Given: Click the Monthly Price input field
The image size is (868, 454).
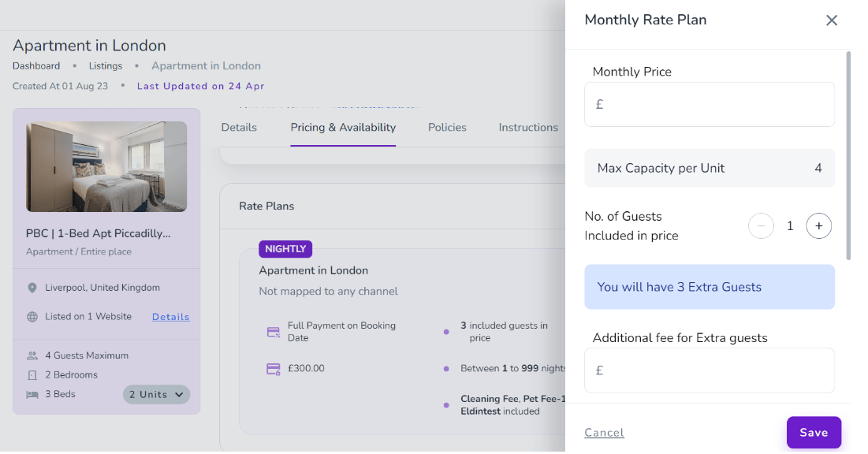Looking at the screenshot, I should (x=709, y=104).
